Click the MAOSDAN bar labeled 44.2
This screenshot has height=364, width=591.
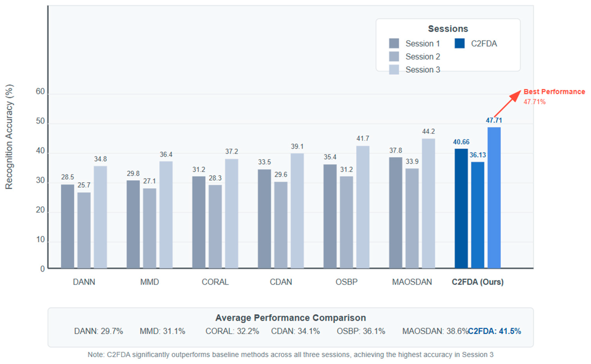click(x=429, y=203)
